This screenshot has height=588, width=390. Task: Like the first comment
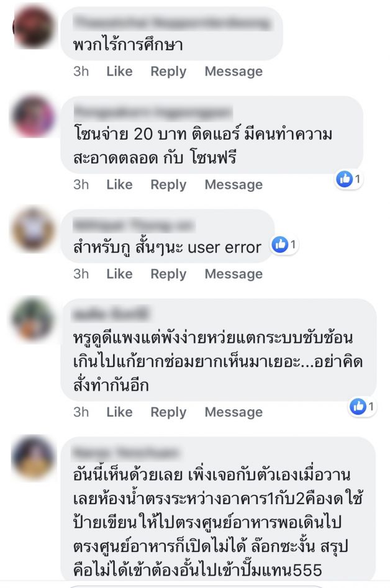pyautogui.click(x=119, y=71)
